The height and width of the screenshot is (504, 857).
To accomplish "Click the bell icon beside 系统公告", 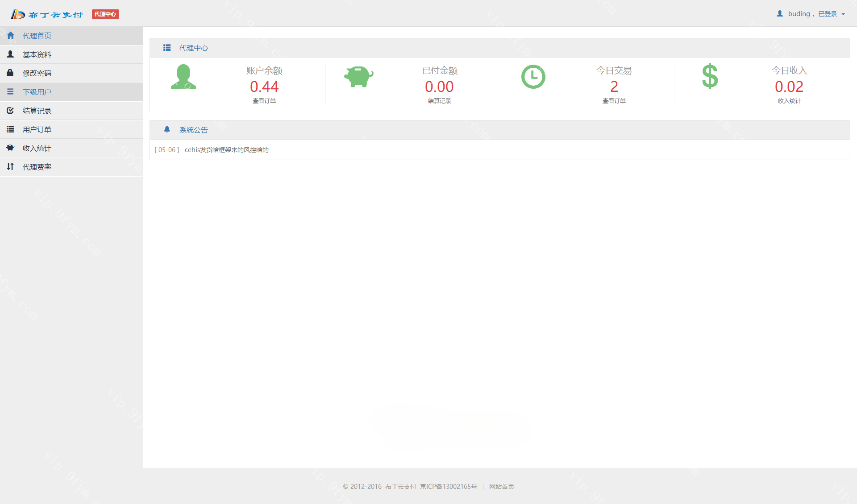I will (x=167, y=129).
